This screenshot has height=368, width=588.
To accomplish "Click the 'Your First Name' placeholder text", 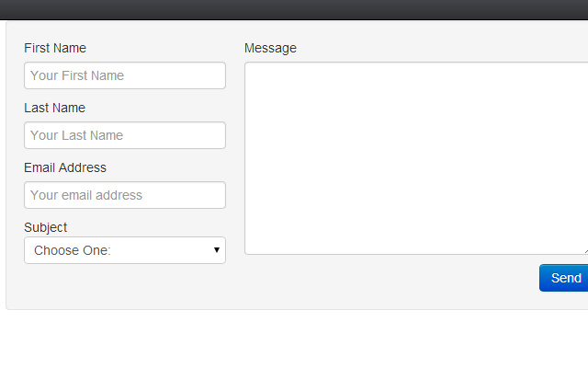I will click(77, 75).
